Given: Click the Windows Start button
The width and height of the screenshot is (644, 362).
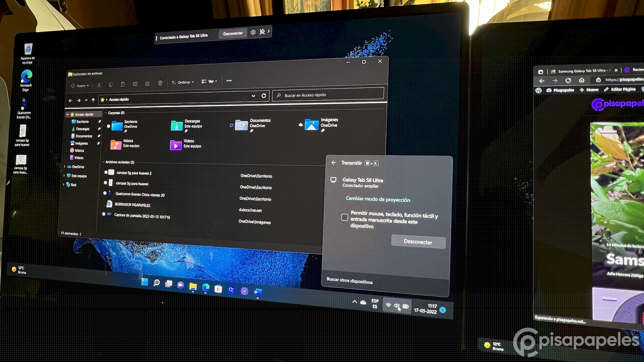Looking at the screenshot, I should coord(145,282).
